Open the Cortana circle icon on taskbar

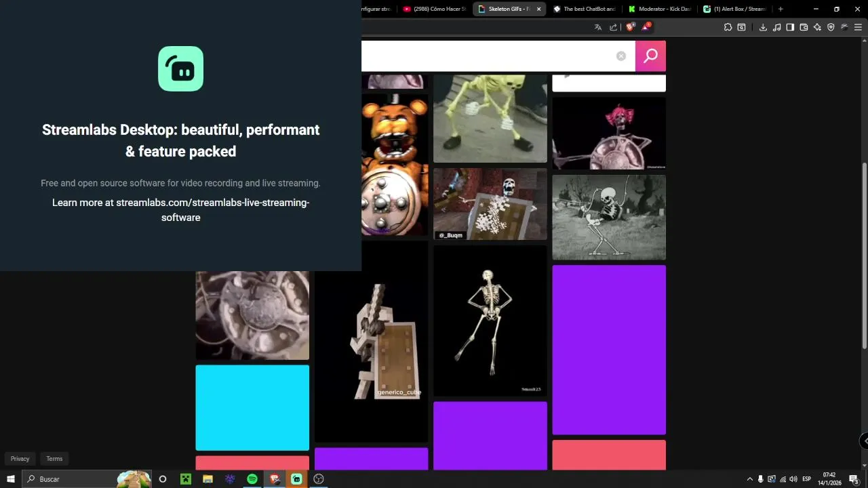pos(163,479)
